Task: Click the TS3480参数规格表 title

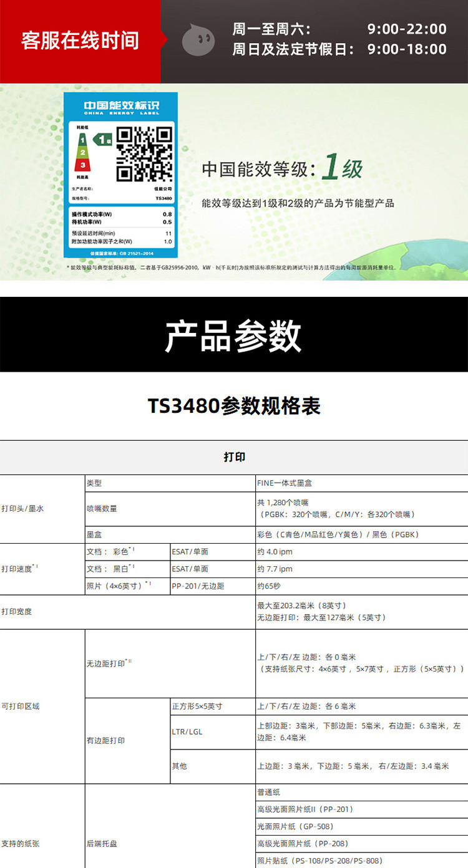Action: tap(234, 406)
